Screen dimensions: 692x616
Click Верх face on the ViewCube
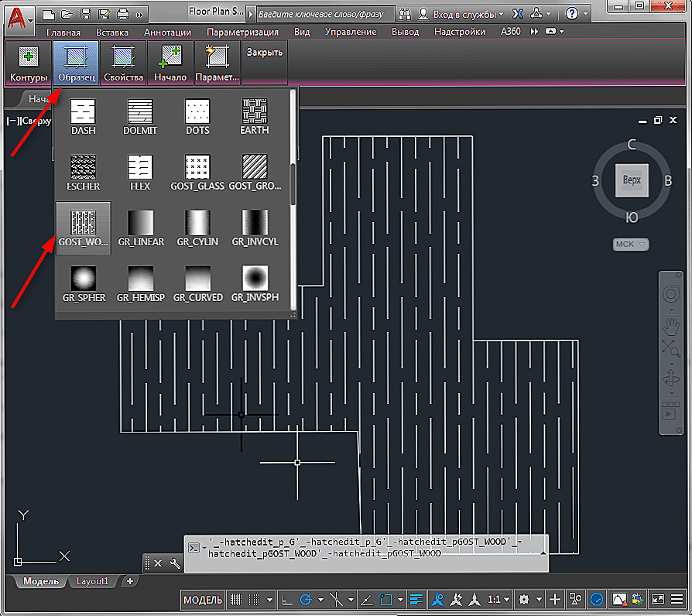tap(632, 180)
